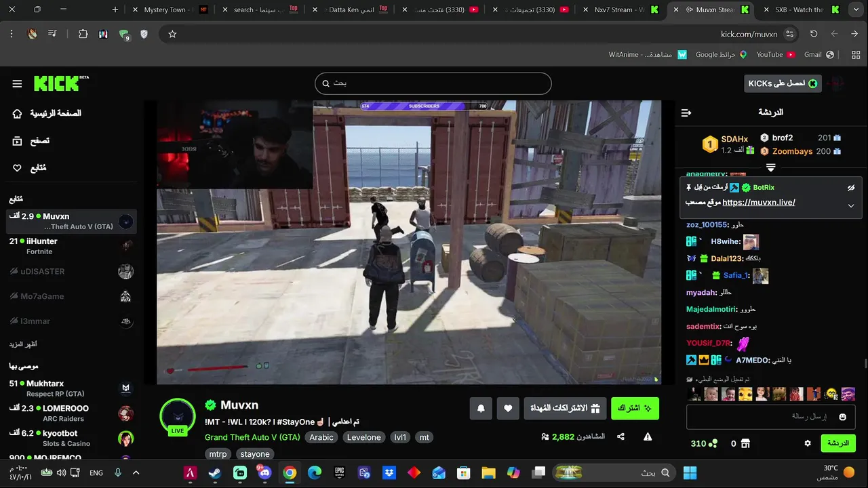Open the muvxn.live link in pinned message
The image size is (868, 488).
click(x=759, y=203)
